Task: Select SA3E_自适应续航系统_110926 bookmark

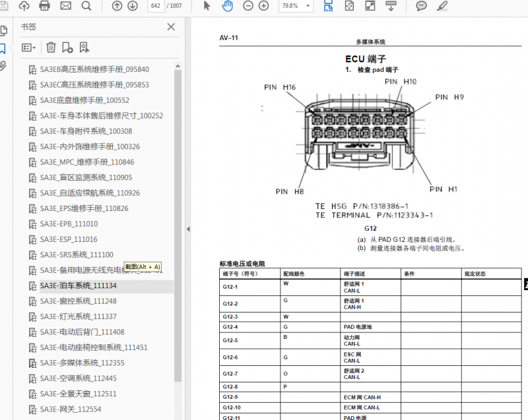Action: tap(90, 193)
